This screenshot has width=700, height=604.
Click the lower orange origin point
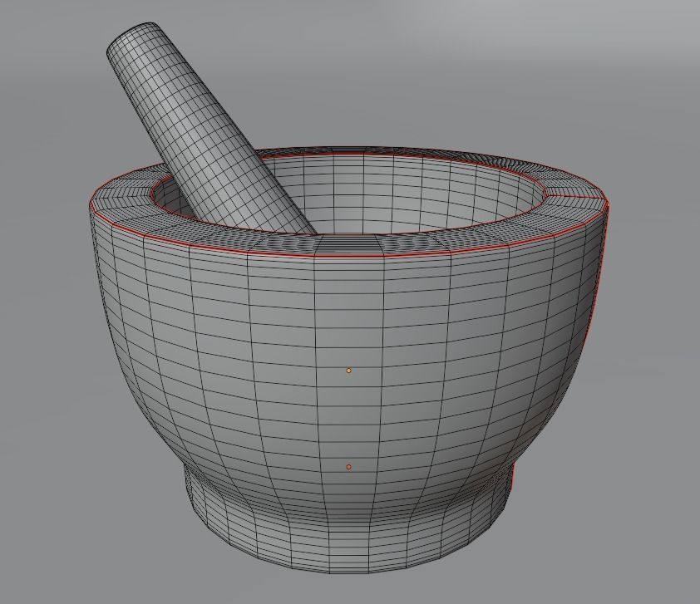pos(348,467)
